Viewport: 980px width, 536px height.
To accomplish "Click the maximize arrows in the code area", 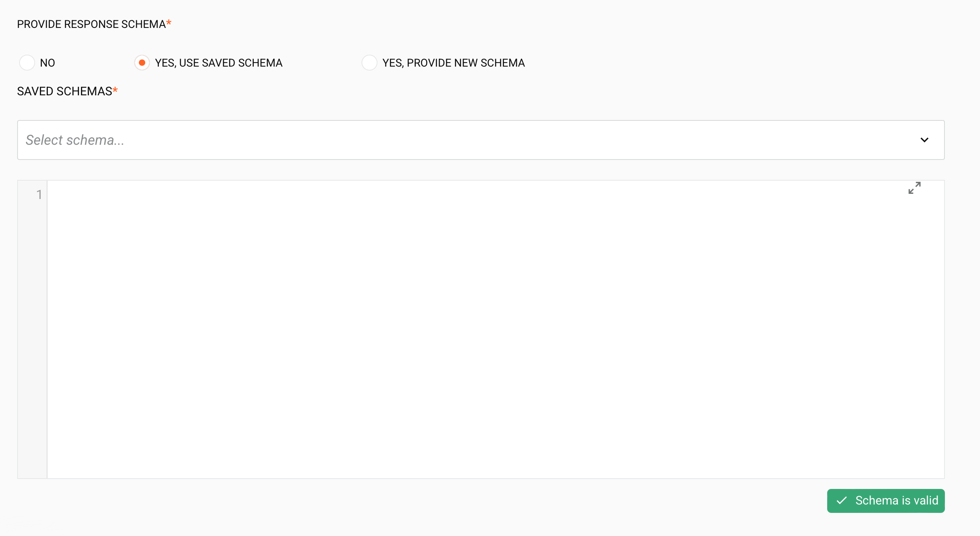I will [915, 188].
